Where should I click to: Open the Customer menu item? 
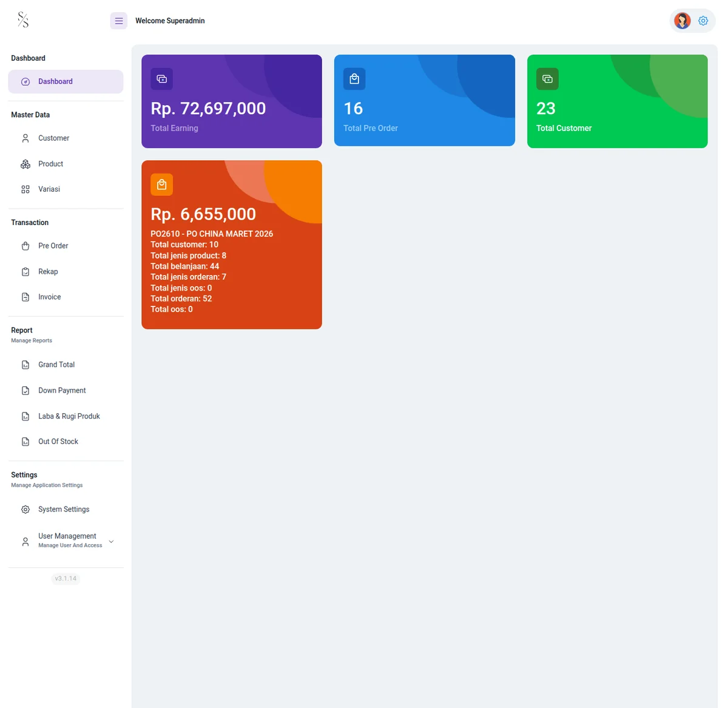66,138
